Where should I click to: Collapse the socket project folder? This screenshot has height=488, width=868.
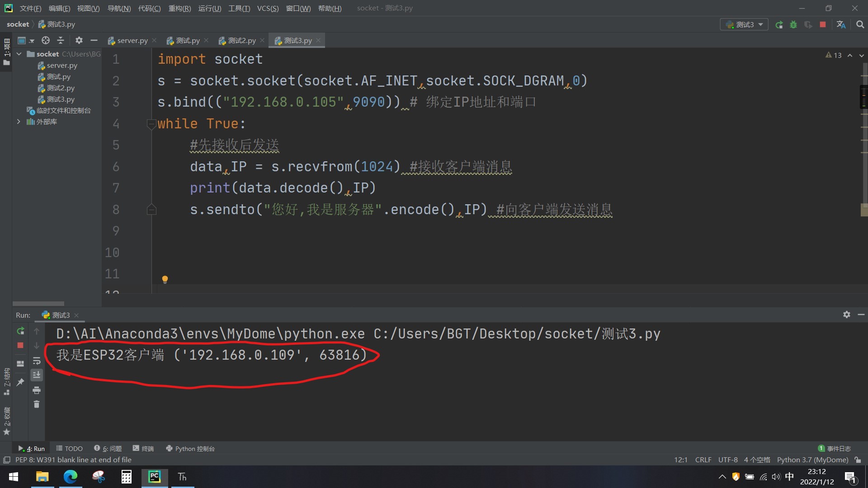click(x=19, y=54)
